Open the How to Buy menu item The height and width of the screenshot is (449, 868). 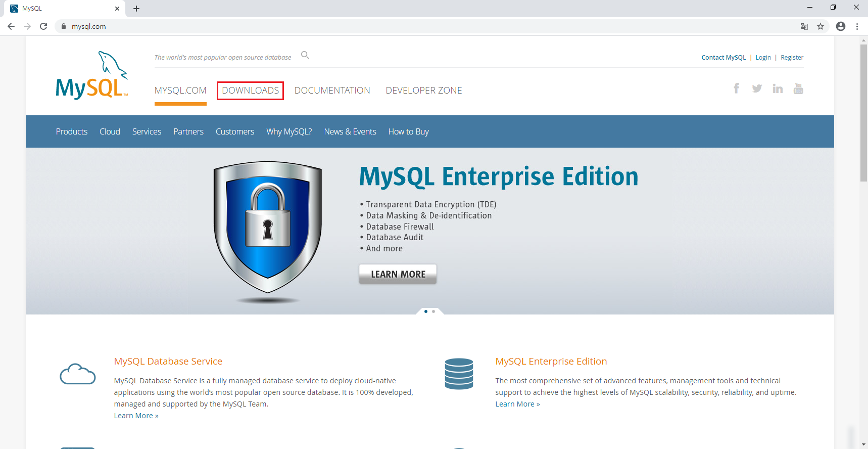coord(409,131)
